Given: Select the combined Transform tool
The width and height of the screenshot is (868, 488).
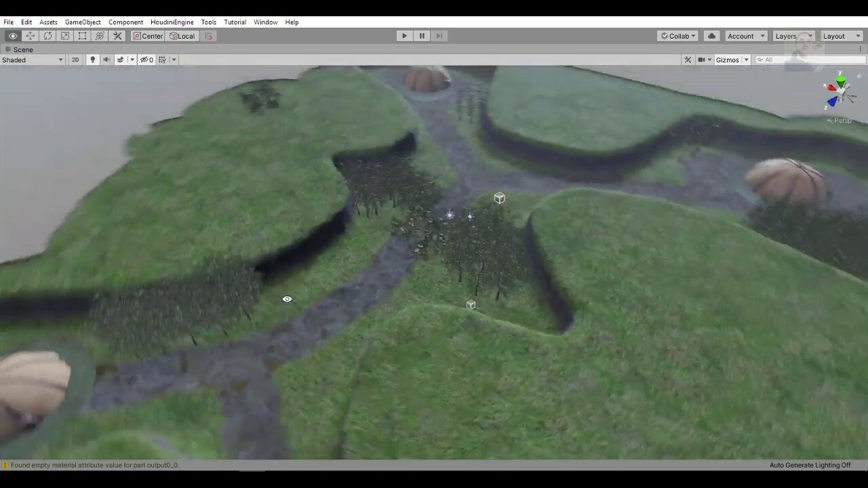Looking at the screenshot, I should pyautogui.click(x=100, y=36).
